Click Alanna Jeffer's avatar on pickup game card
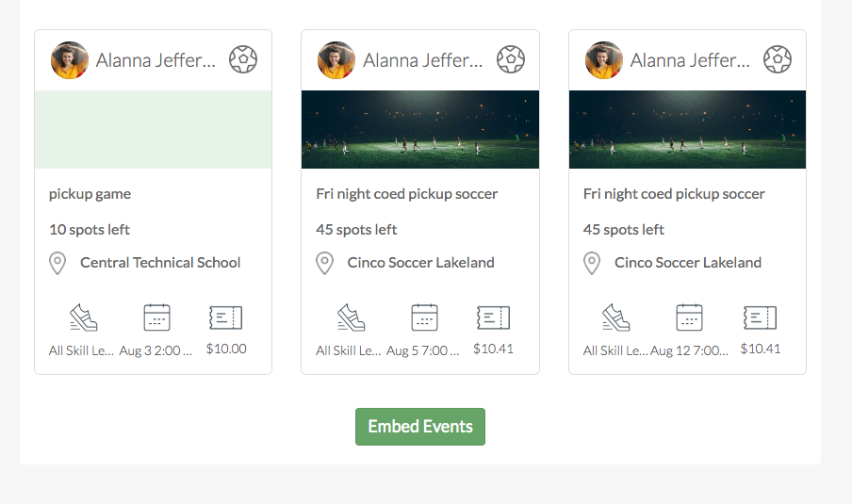The image size is (852, 504). point(70,60)
